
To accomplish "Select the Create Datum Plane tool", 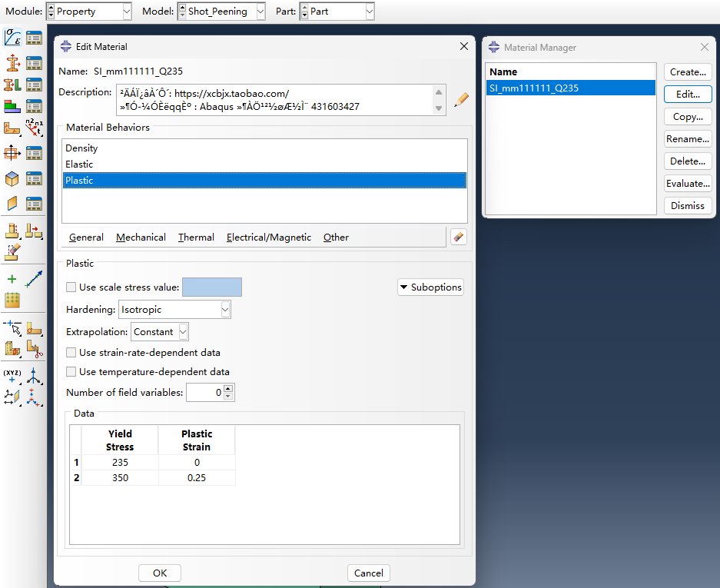I will click(x=12, y=397).
